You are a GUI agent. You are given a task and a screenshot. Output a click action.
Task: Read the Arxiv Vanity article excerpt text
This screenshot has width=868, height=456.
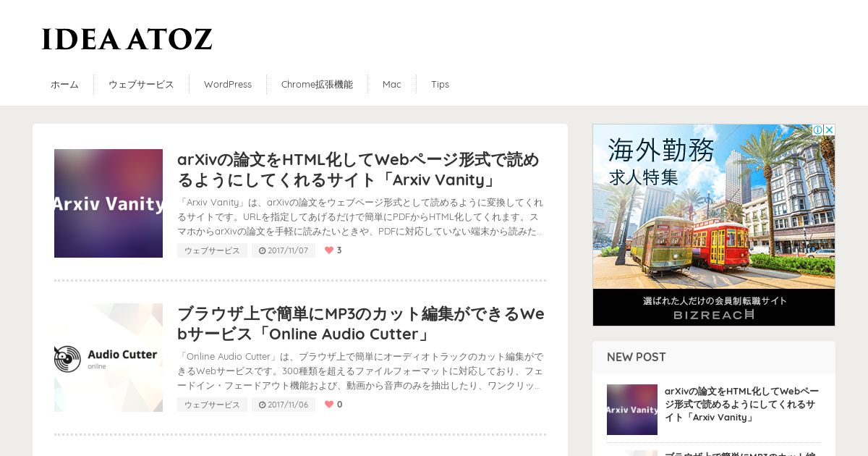(x=360, y=217)
